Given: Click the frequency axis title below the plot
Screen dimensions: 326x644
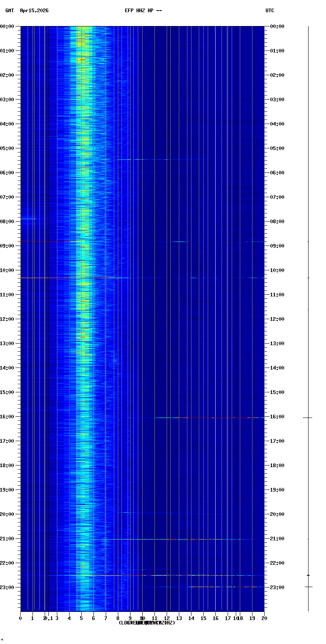Looking at the screenshot, I should click(x=146, y=623).
